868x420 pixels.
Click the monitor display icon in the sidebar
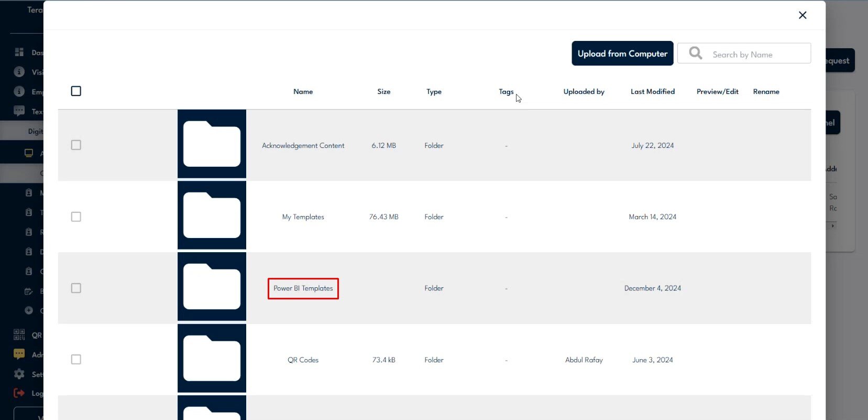(29, 153)
